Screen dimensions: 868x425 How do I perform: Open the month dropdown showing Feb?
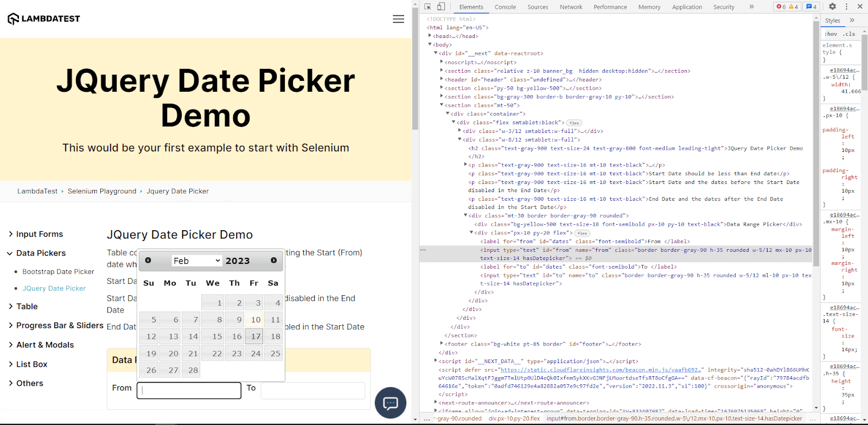197,261
